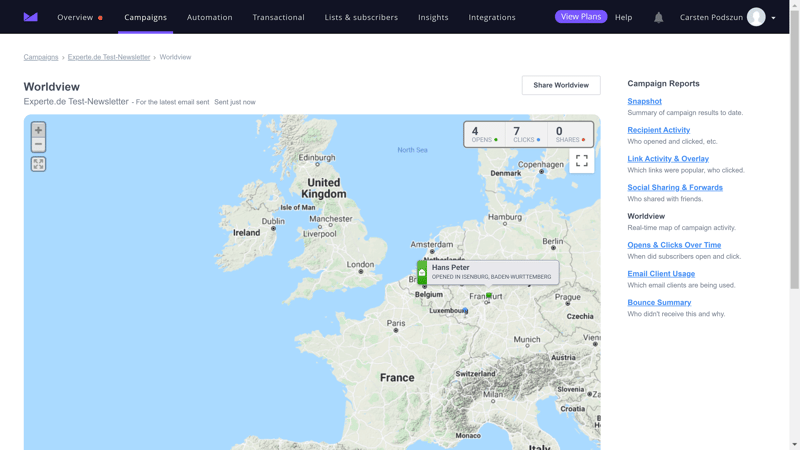Reset map extent with the arrows icon

click(38, 164)
